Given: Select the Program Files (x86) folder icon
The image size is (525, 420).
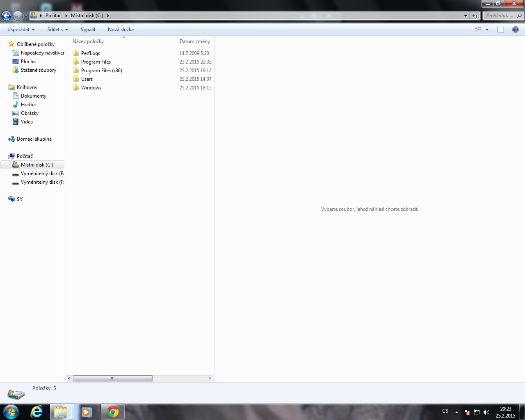Looking at the screenshot, I should tap(76, 70).
